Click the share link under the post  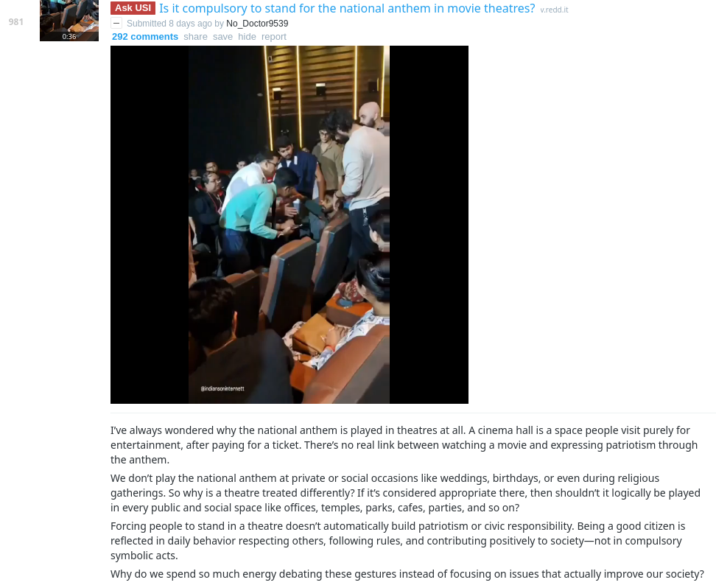pos(195,37)
